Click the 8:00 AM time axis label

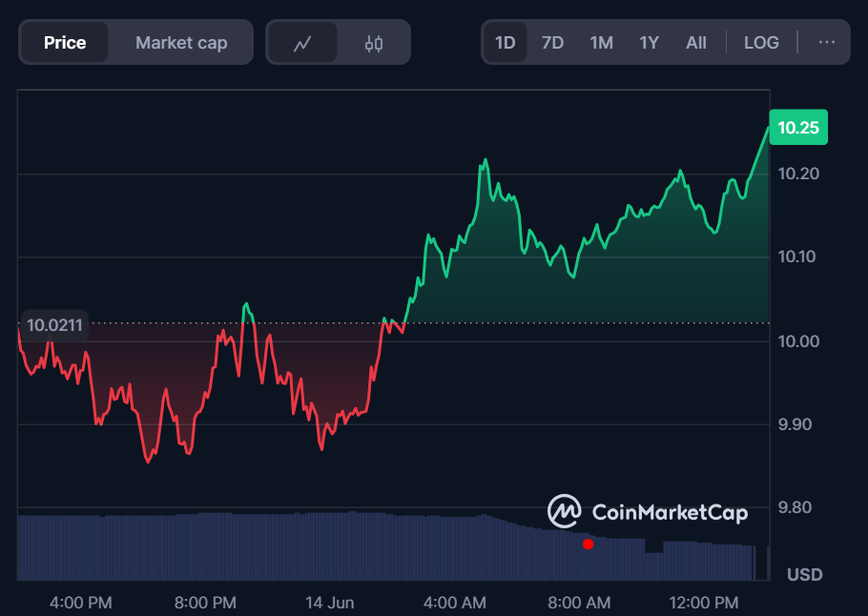click(x=580, y=603)
